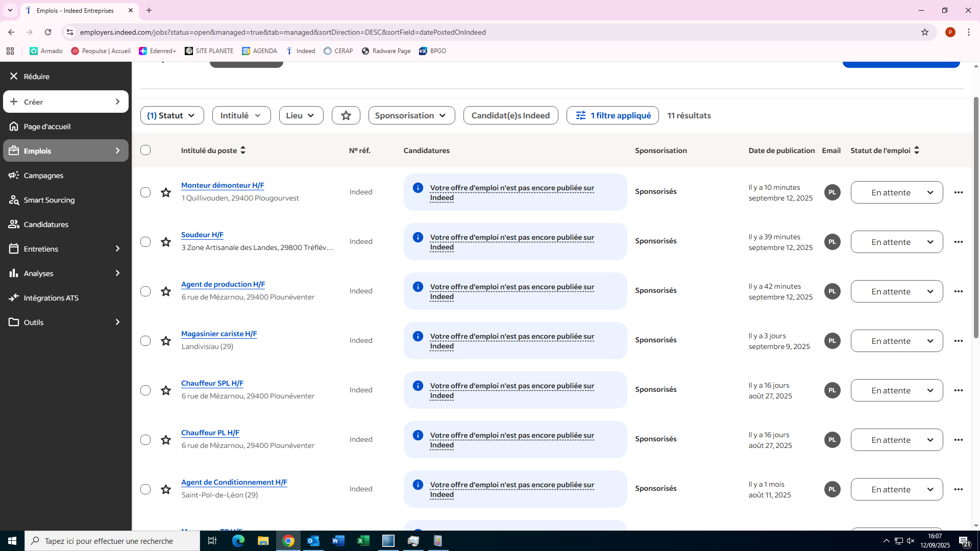Image resolution: width=980 pixels, height=551 pixels.
Task: Star the Magasinier cariste H/F listing
Action: point(166,341)
